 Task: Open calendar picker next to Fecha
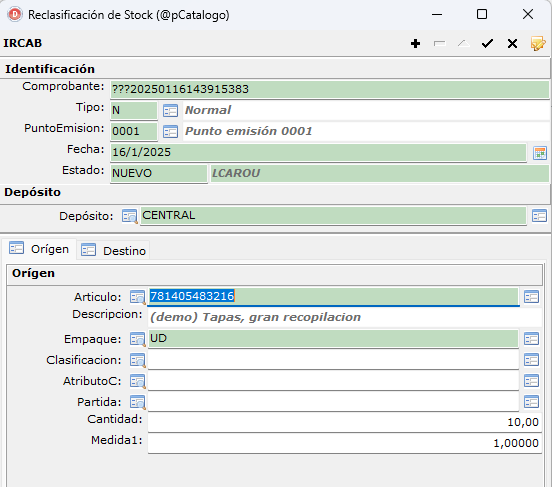540,153
